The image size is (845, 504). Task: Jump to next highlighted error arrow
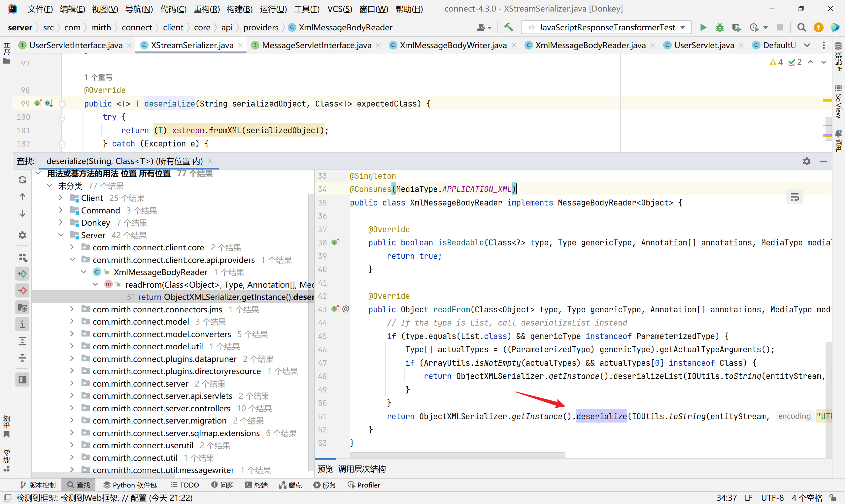824,62
